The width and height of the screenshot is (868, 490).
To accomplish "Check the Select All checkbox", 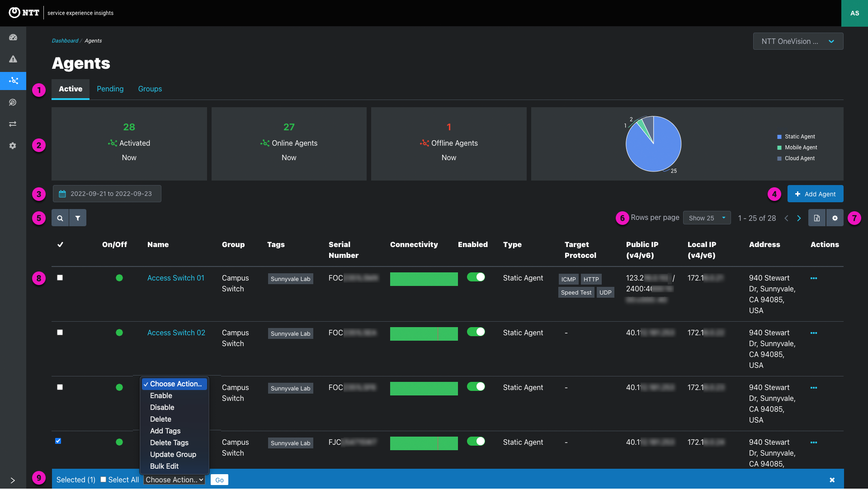I will [x=103, y=480].
